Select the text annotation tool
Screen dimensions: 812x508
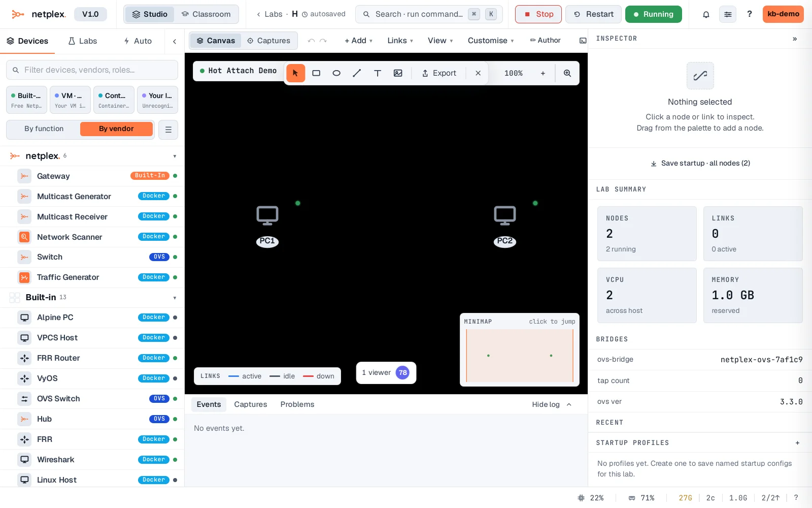(378, 73)
